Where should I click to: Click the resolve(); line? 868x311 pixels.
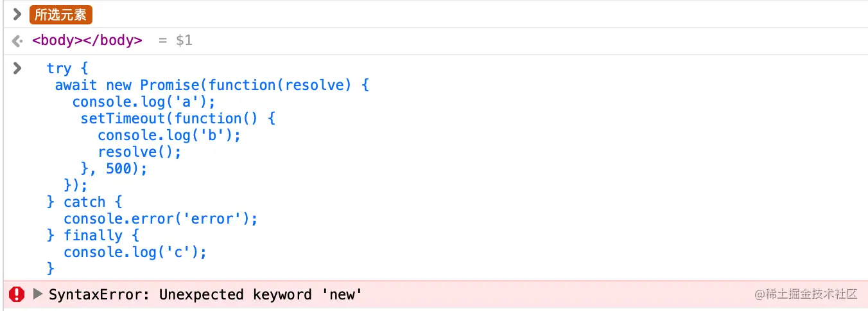139,152
